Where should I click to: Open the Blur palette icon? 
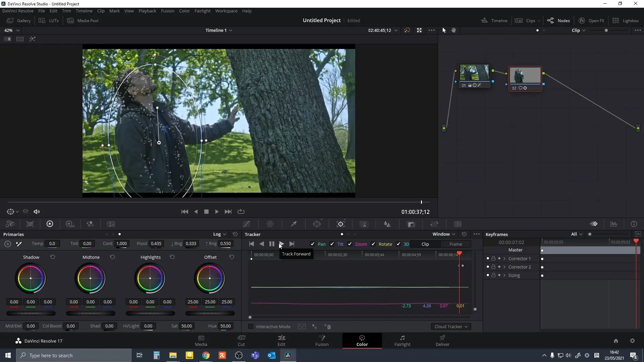387,224
